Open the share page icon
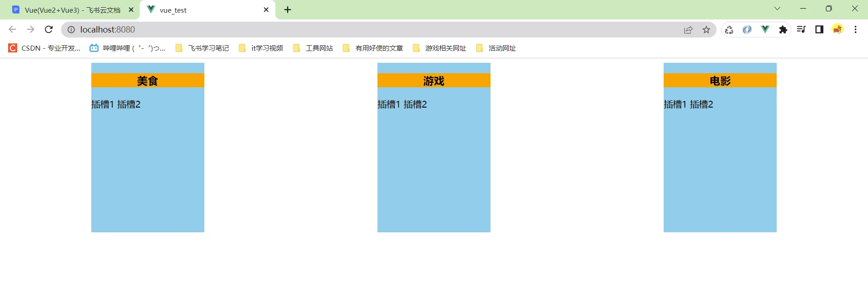 click(x=688, y=30)
